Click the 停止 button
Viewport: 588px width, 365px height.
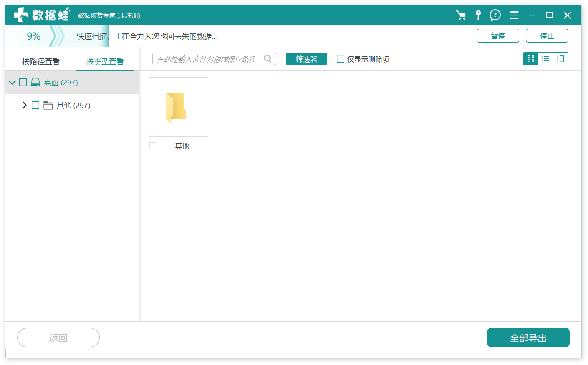[547, 36]
